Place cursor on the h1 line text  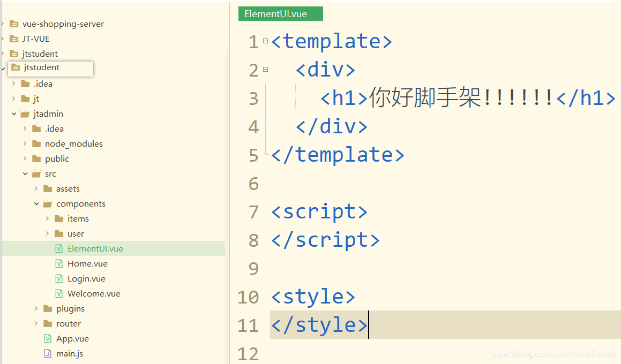[468, 98]
